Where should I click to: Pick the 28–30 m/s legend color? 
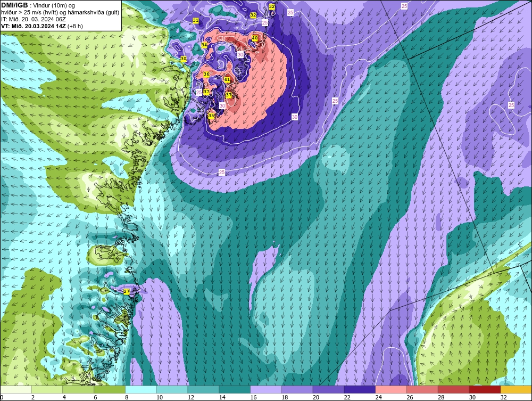coord(454,389)
